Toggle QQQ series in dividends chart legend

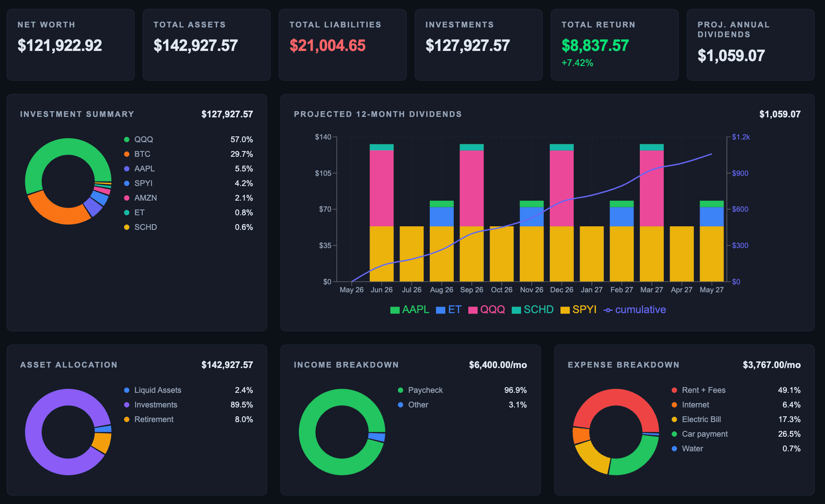coord(486,310)
